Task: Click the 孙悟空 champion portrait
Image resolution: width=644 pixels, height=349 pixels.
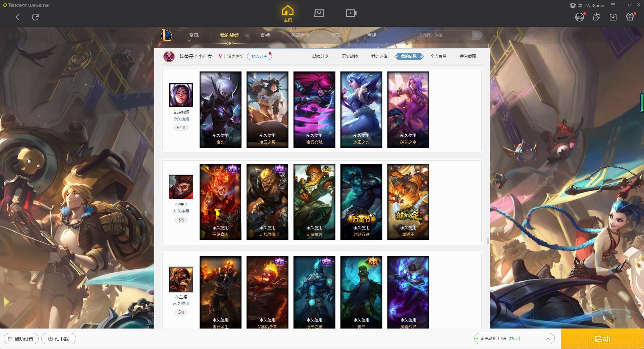Action: pos(181,187)
